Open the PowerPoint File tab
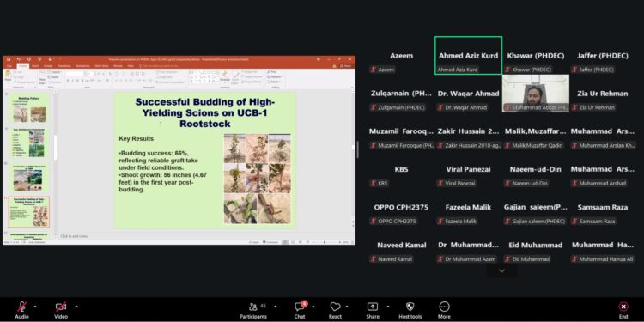Image resolution: width=644 pixels, height=322 pixels. coord(9,66)
